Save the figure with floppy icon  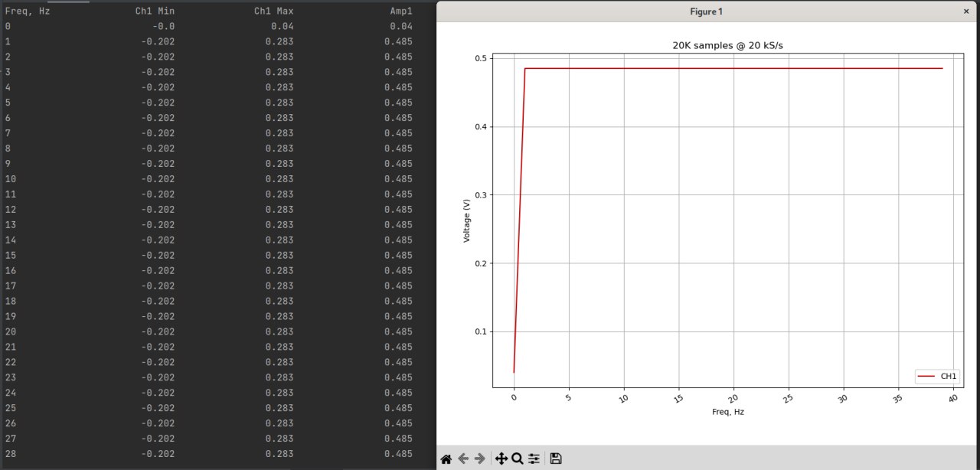[556, 459]
